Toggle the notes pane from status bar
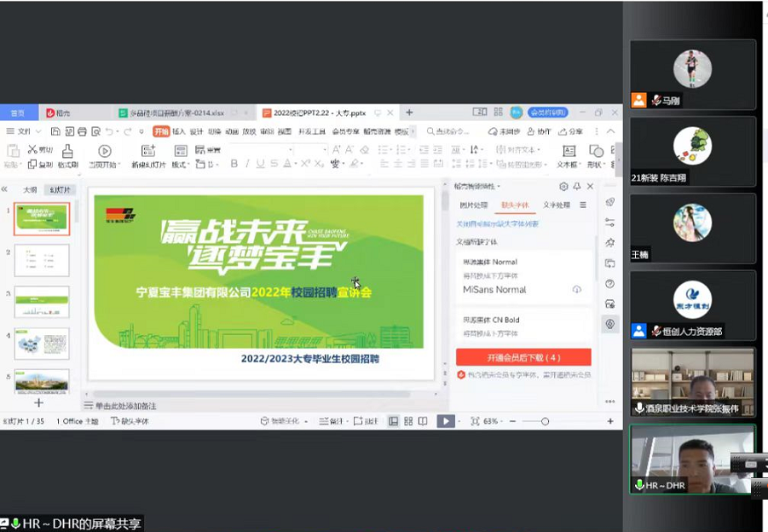The width and height of the screenshot is (768, 532). pyautogui.click(x=329, y=421)
